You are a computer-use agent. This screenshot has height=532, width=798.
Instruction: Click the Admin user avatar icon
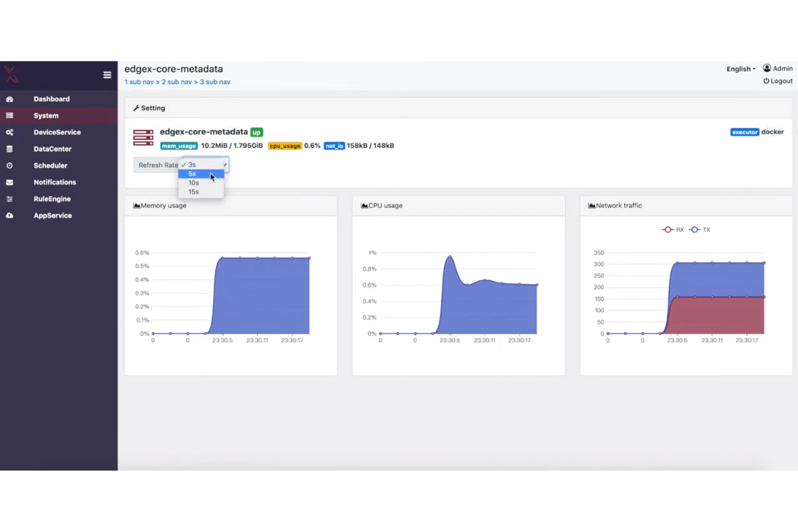768,68
